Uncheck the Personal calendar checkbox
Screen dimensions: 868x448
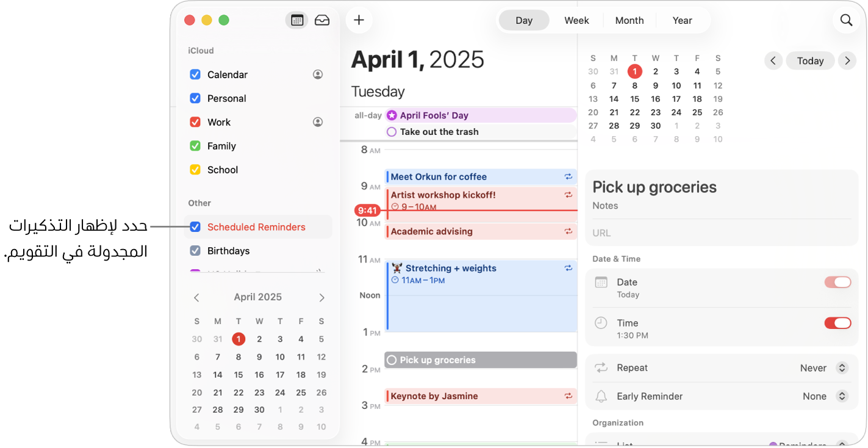(x=195, y=98)
